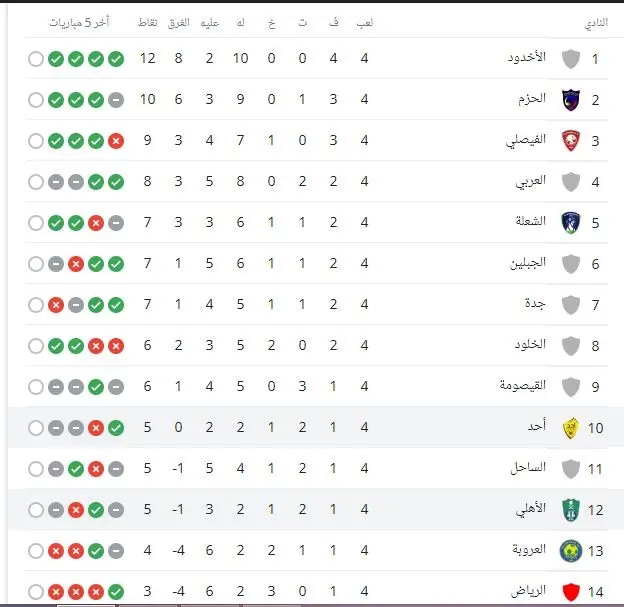Click the empty circle in الرياض row
624x607 pixels.
(x=36, y=592)
